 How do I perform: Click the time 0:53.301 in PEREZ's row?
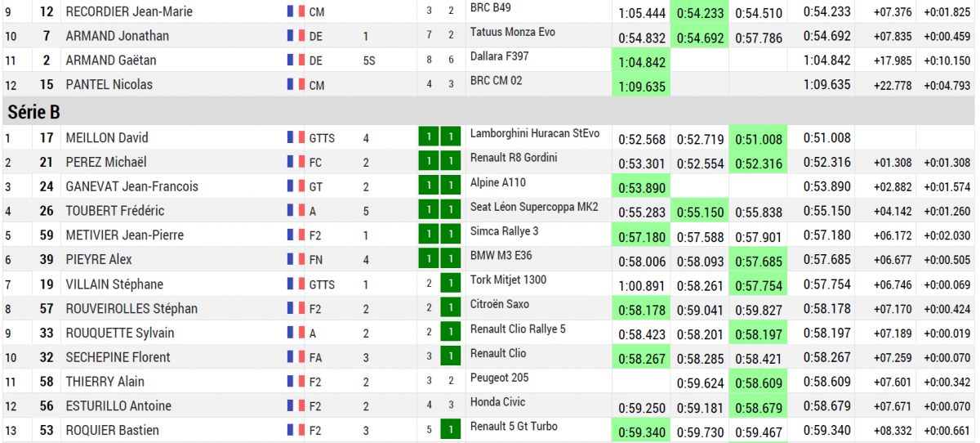(642, 163)
